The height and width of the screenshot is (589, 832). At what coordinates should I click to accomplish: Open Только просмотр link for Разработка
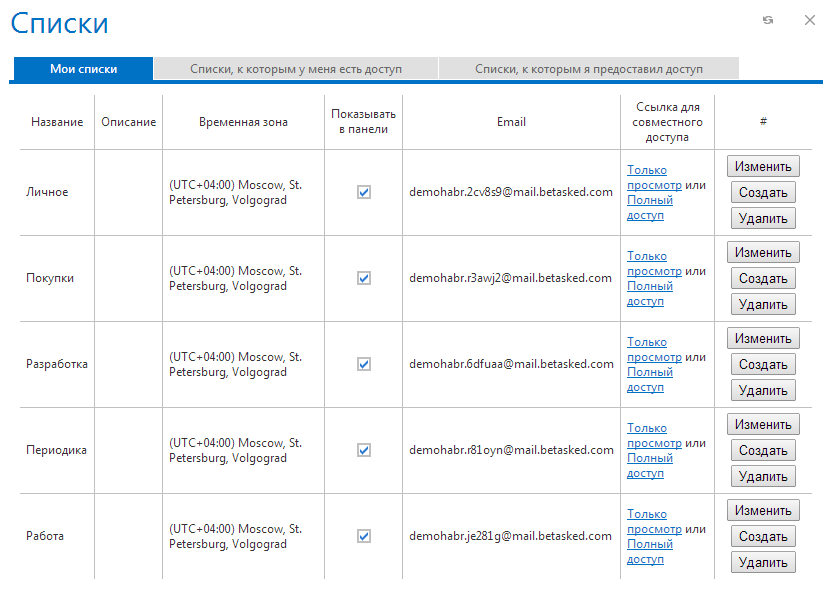click(654, 350)
